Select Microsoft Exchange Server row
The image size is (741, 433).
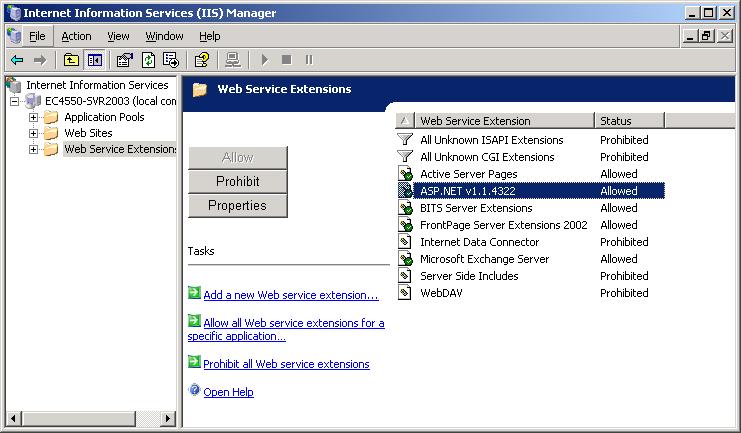[530, 259]
